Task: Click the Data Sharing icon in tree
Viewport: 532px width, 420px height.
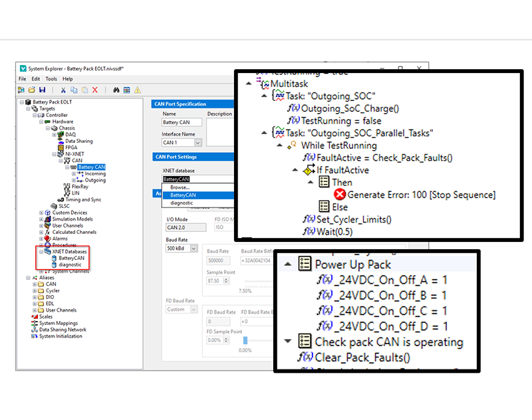Action: [61, 141]
